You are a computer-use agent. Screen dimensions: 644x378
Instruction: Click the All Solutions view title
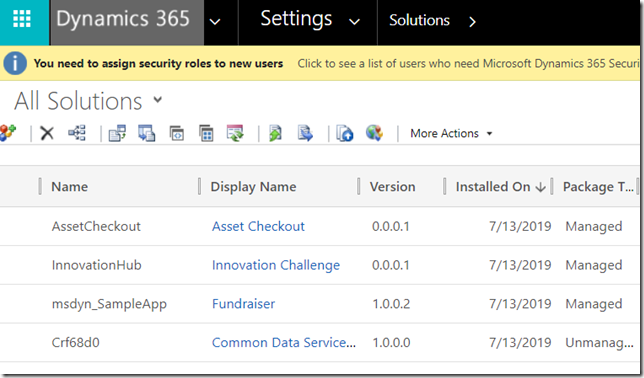coord(78,101)
